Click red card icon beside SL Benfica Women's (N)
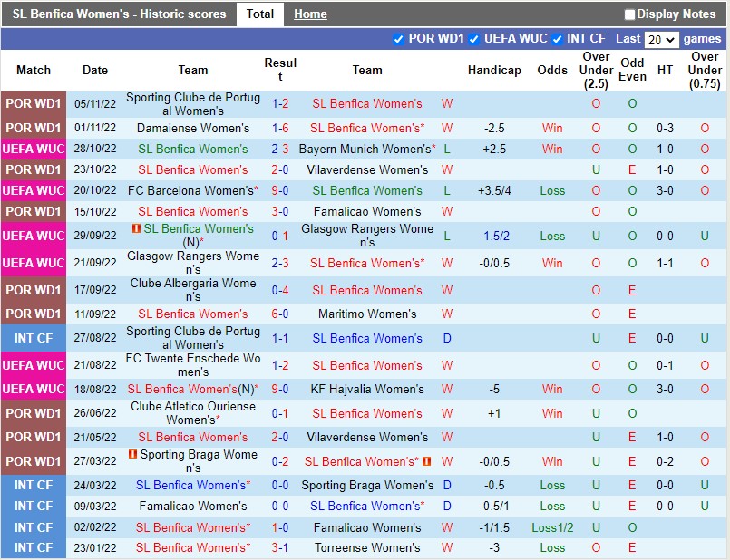The width and height of the screenshot is (730, 560). [x=136, y=228]
